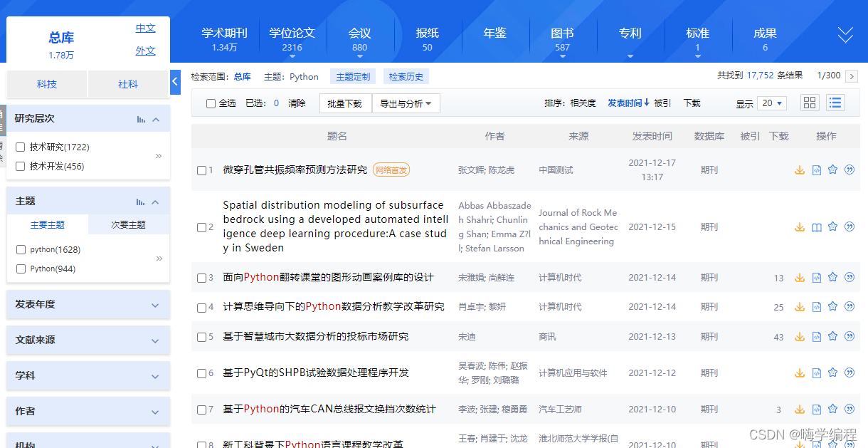The image size is (868, 448).
Task: Open the 显示 20 results-per-page dropdown
Action: click(771, 103)
